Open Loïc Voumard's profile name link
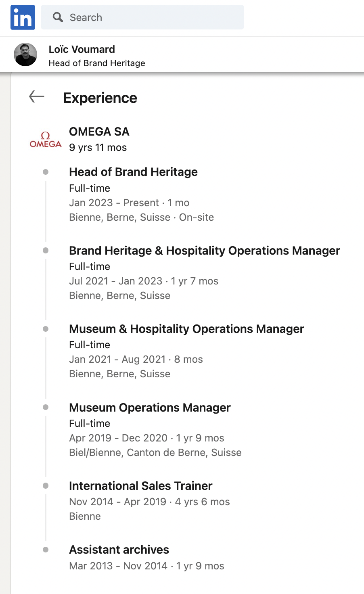 (x=82, y=49)
